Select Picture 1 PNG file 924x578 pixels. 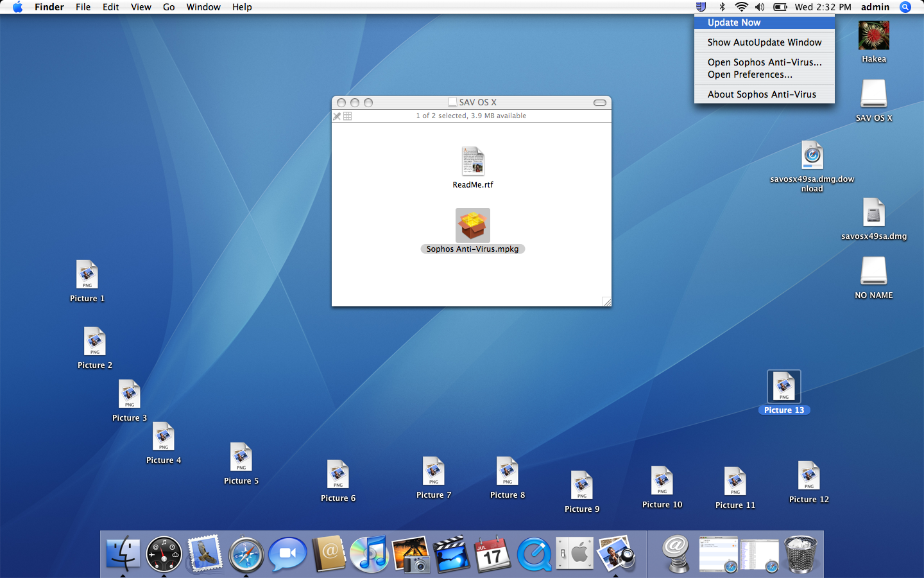pyautogui.click(x=87, y=275)
